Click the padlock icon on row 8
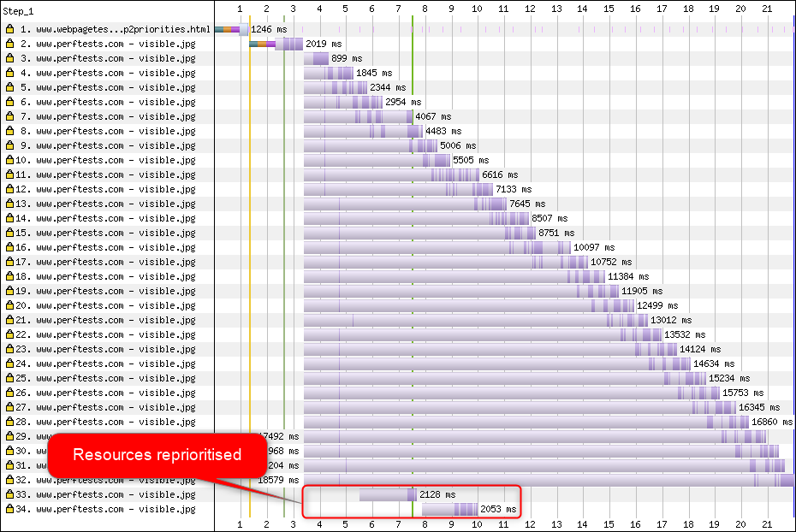 coord(9,131)
